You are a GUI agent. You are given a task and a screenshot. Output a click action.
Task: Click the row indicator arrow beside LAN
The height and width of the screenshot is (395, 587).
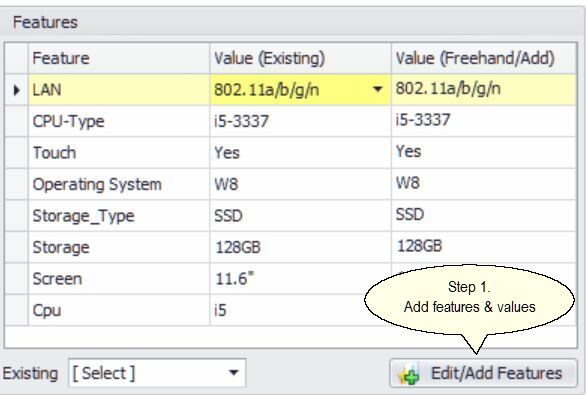(x=16, y=90)
